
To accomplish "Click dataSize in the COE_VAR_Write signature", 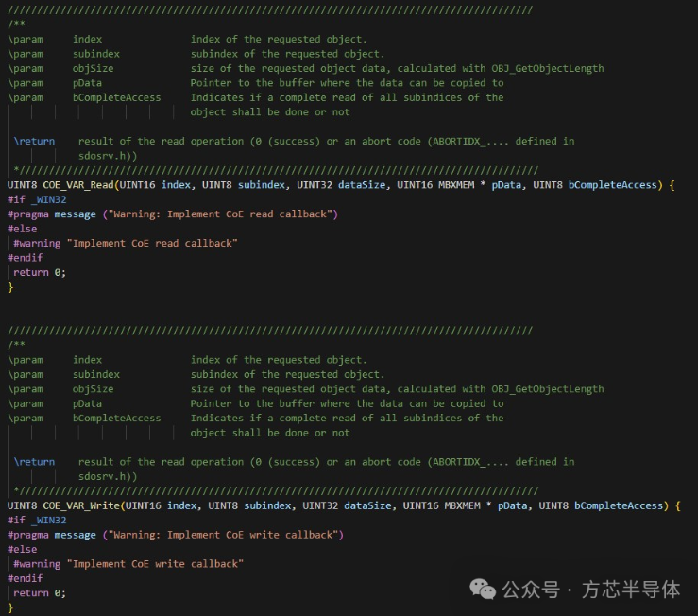I will [x=367, y=505].
